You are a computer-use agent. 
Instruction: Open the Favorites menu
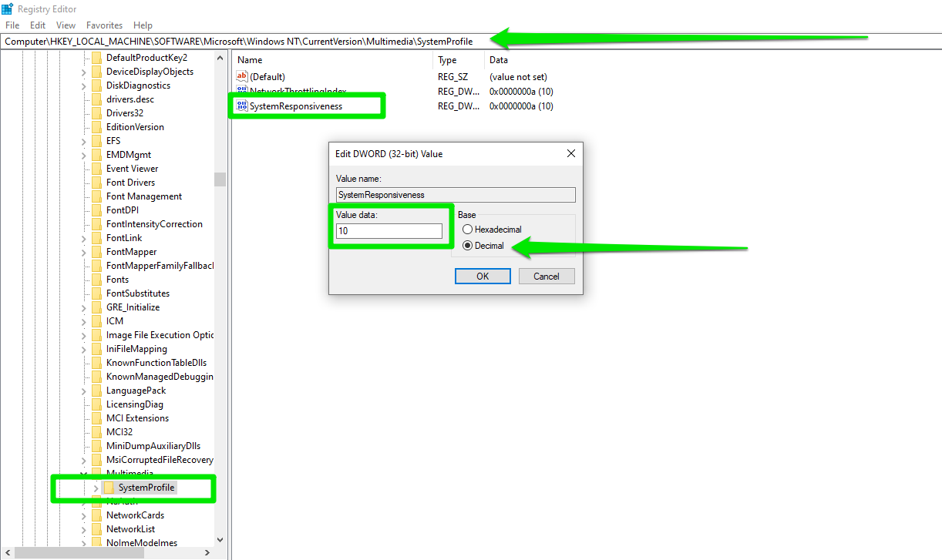pyautogui.click(x=104, y=25)
